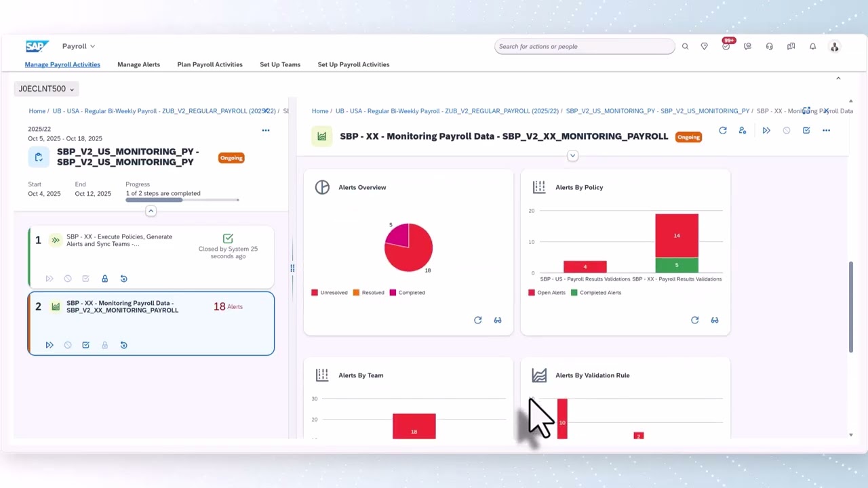The height and width of the screenshot is (488, 868).
Task: Click the step 2 confirm checkmark icon
Action: pyautogui.click(x=85, y=345)
